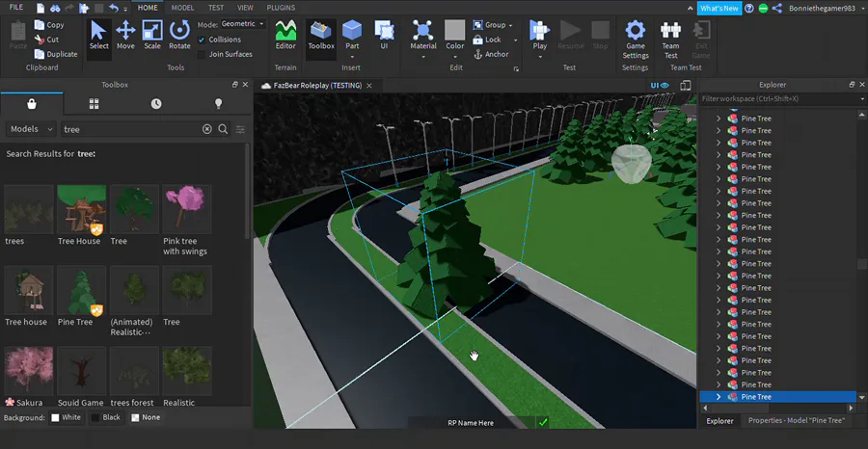Start playtest with the Play icon
The image size is (868, 449).
pyautogui.click(x=539, y=29)
